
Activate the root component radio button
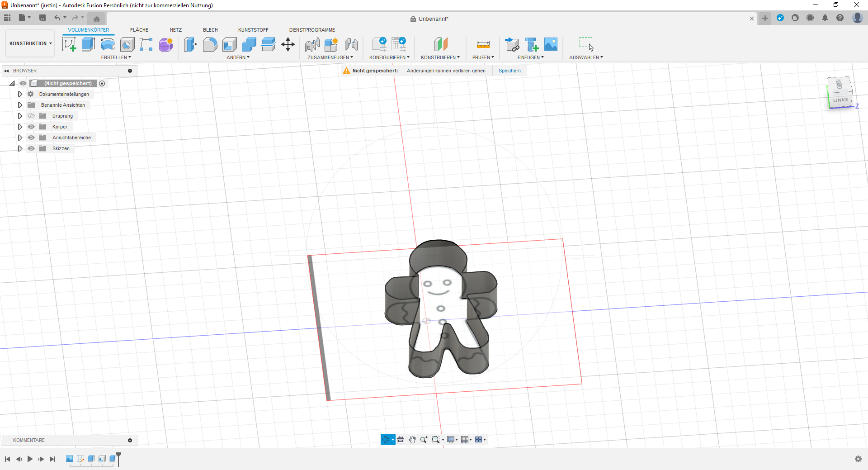click(x=102, y=83)
